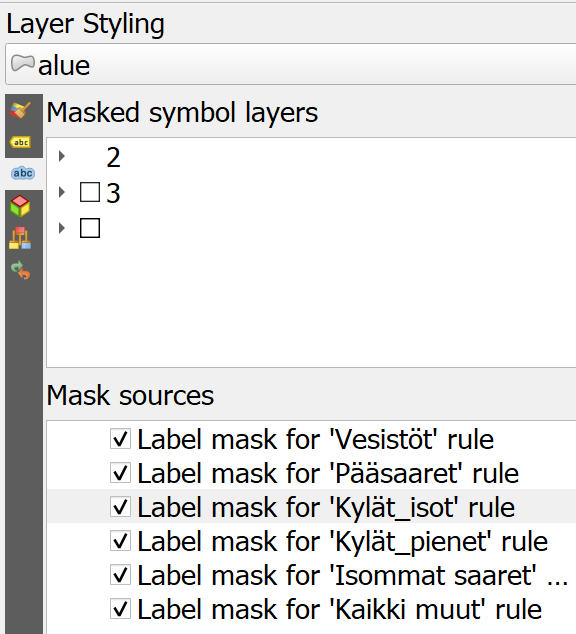Expand the tree item labeled 3

(61, 192)
